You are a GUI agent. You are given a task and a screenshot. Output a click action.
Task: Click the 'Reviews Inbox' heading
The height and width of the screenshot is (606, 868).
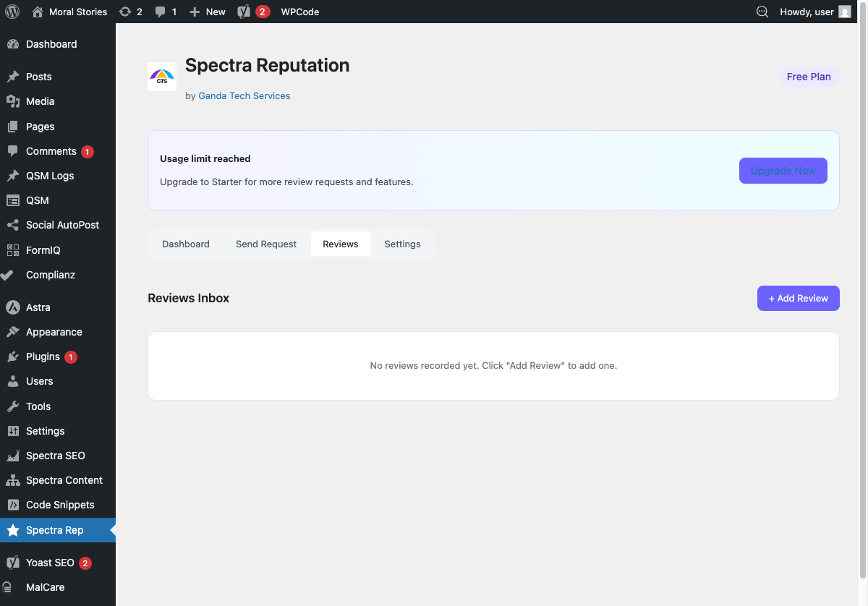click(188, 298)
